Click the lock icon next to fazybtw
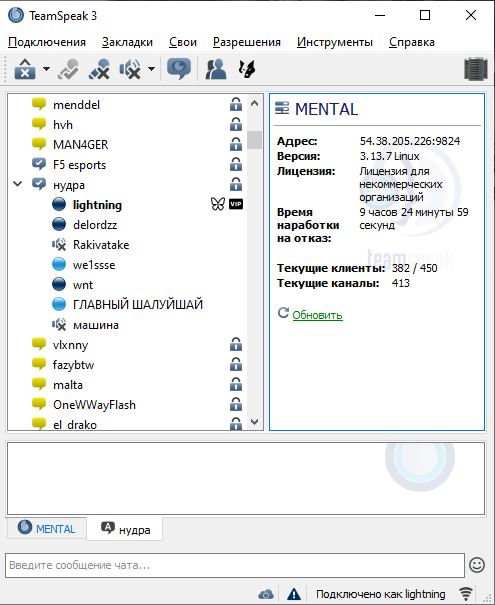The height and width of the screenshot is (605, 495). click(x=236, y=364)
